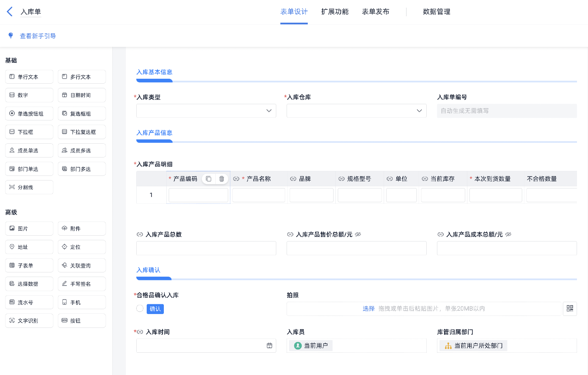Click the trash icon on 产品编码 column

(222, 179)
